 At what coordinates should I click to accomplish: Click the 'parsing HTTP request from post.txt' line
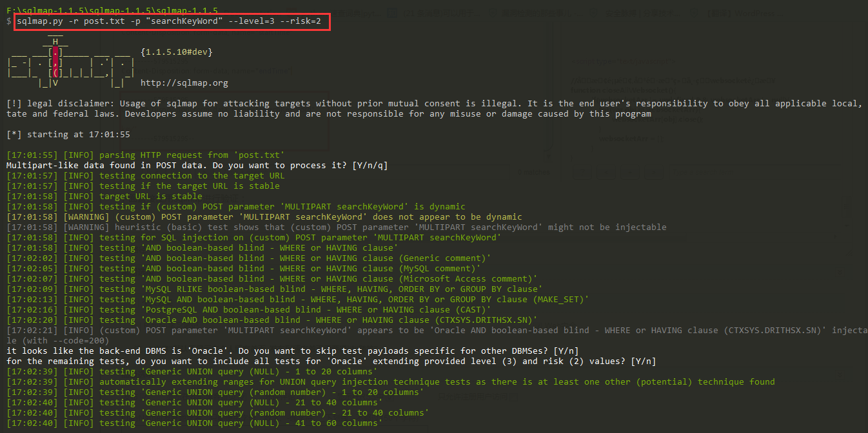click(145, 155)
